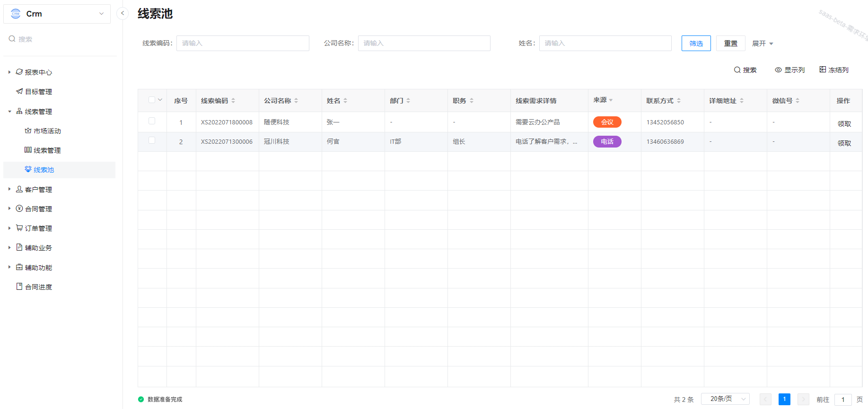Click the 订单管理 cart icon

click(19, 228)
